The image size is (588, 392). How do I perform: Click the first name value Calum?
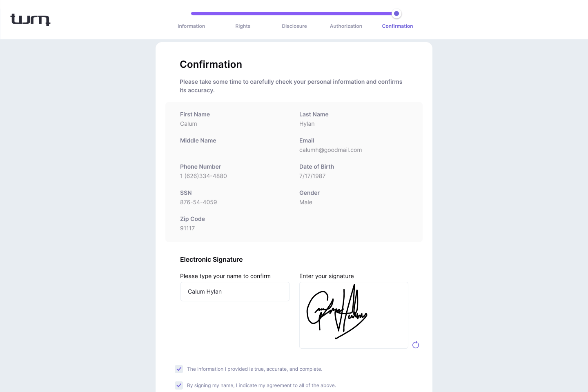(189, 124)
